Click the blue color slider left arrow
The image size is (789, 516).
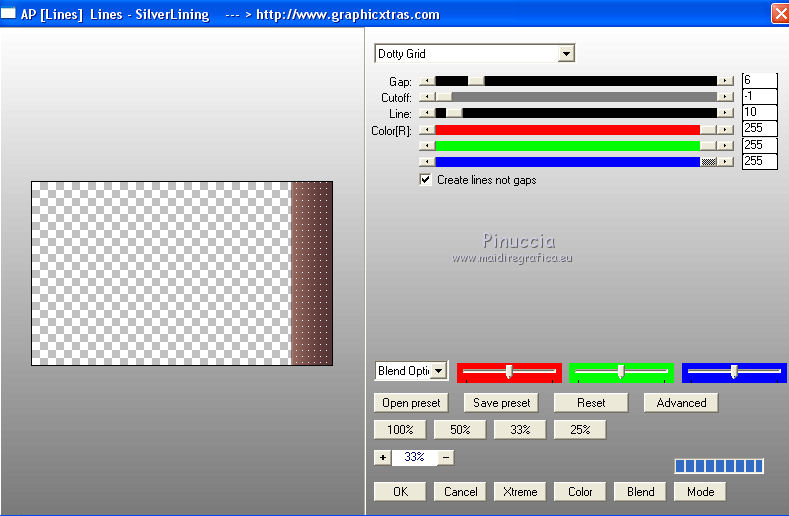[427, 161]
